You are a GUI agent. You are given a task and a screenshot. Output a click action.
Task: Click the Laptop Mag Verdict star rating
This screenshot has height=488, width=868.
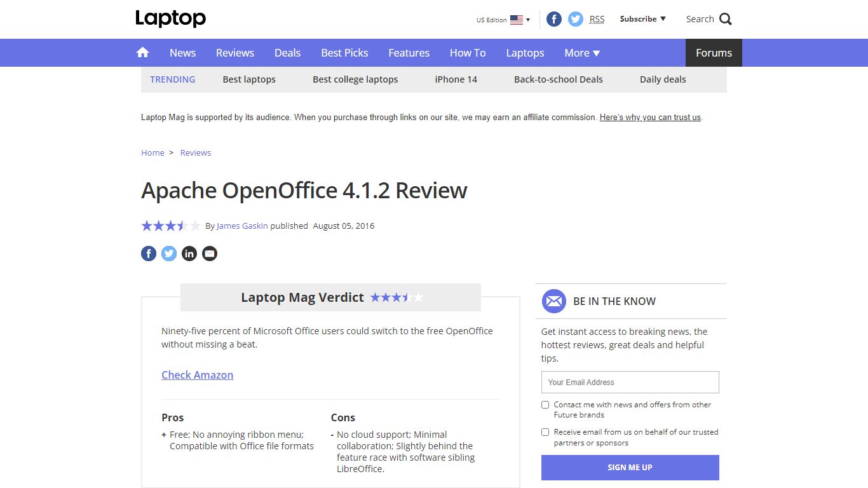[397, 297]
